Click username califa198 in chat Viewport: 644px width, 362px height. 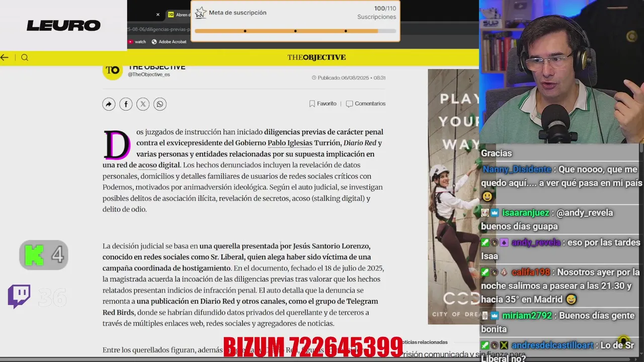(531, 272)
